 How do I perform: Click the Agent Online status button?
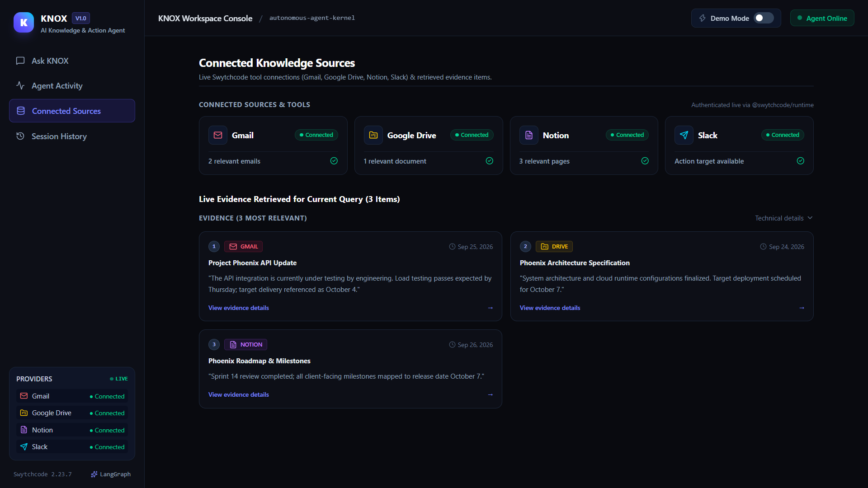click(x=822, y=18)
